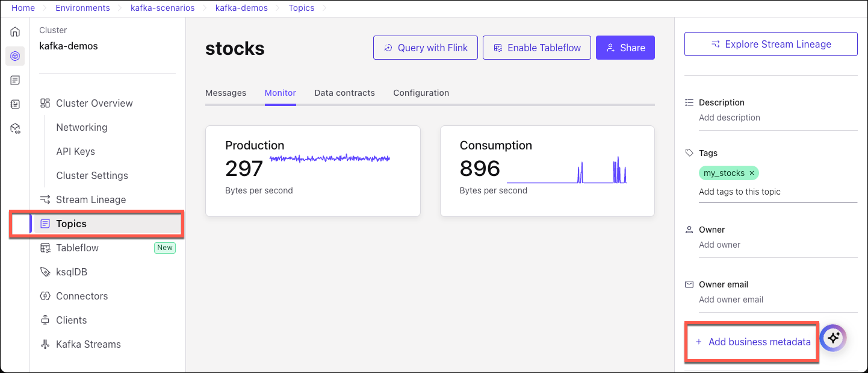Image resolution: width=868 pixels, height=373 pixels.
Task: Open the Environments cube icon in the sidebar
Action: tap(15, 55)
